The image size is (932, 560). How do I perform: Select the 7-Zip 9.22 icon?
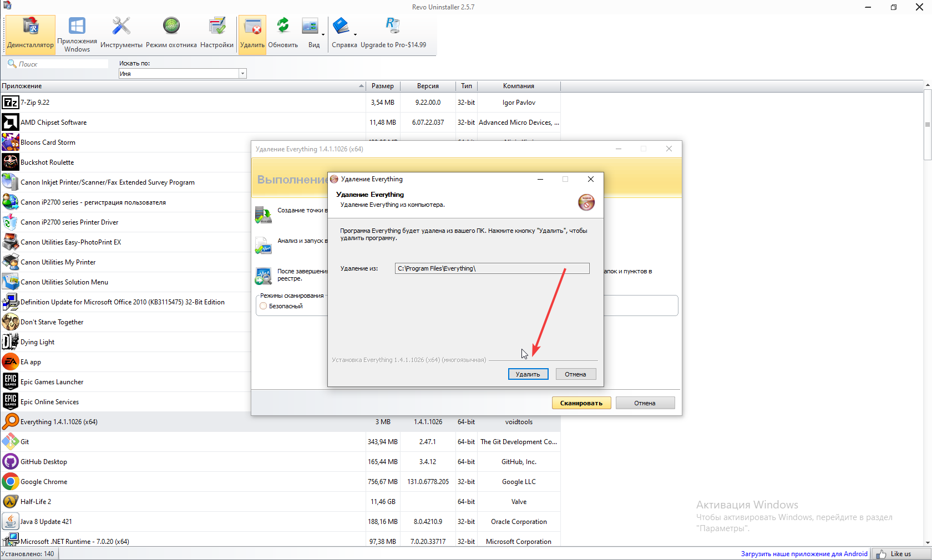coord(10,103)
